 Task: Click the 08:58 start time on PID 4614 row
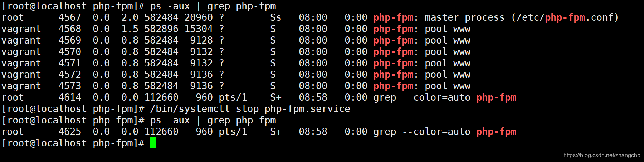point(313,97)
